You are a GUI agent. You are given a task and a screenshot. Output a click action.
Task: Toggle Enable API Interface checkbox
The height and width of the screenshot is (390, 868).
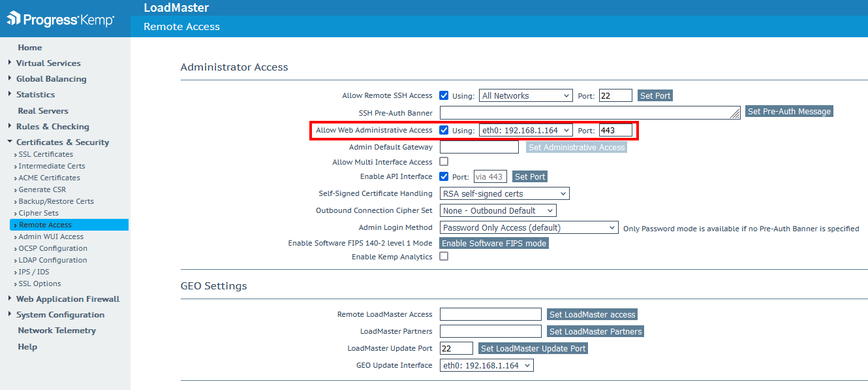[x=444, y=176]
